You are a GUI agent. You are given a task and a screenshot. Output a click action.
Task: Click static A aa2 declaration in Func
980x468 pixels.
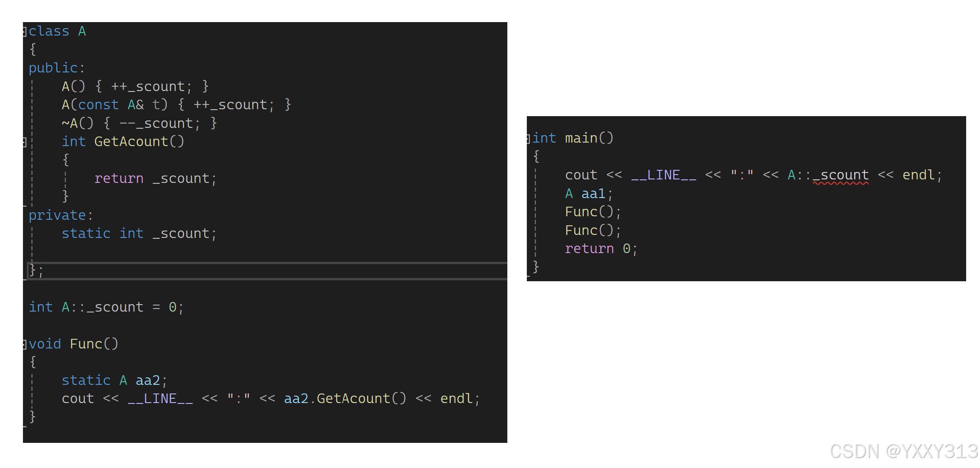[x=114, y=380]
